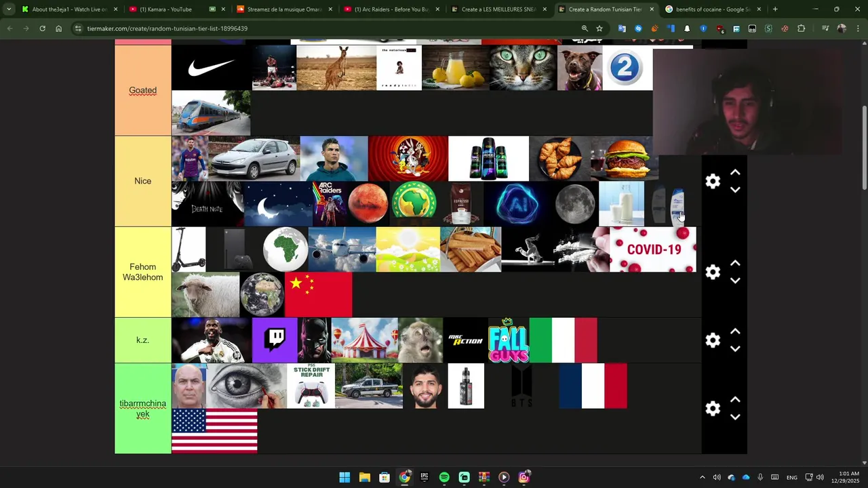Close the Kamara - YouTube tab
The image size is (868, 488).
click(223, 9)
